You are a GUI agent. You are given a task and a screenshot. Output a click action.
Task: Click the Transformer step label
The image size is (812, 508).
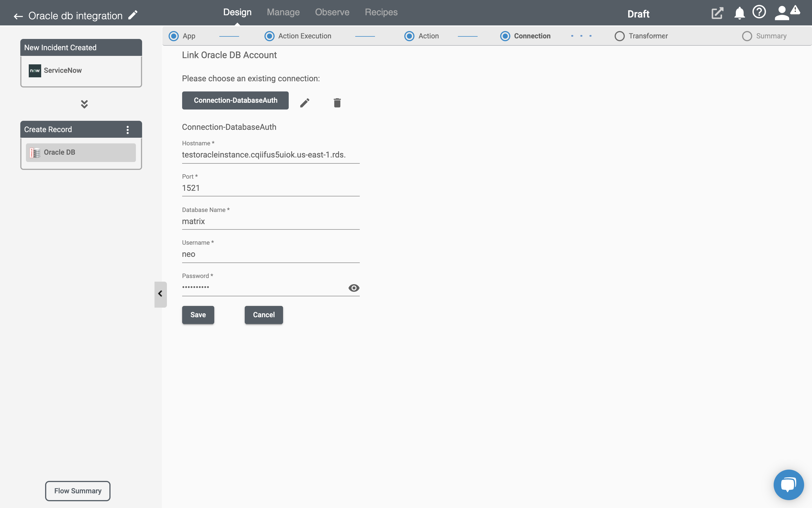(x=648, y=36)
